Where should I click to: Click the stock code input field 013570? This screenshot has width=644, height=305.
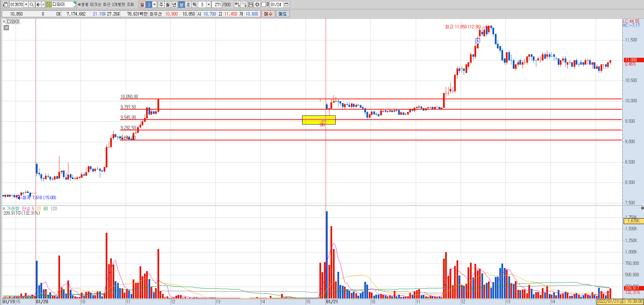click(x=17, y=4)
